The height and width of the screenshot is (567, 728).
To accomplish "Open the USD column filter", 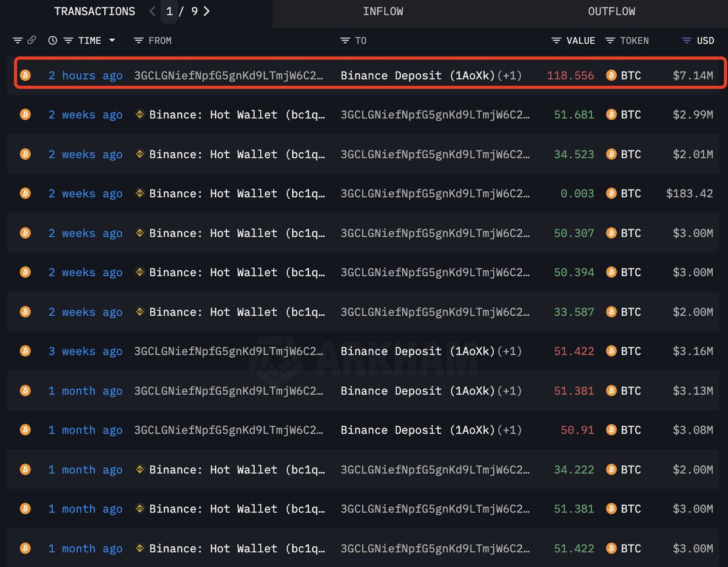I will click(687, 41).
